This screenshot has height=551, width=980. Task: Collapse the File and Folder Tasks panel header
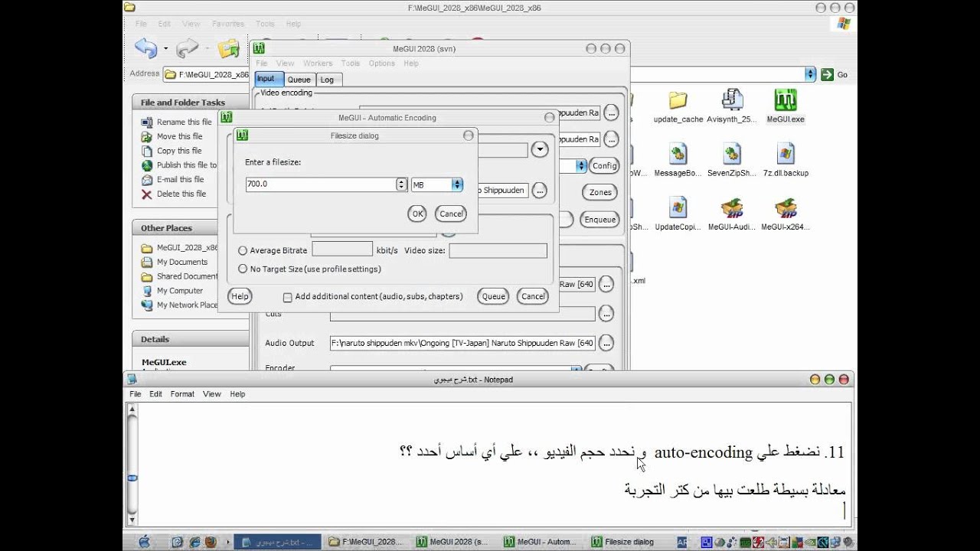pyautogui.click(x=191, y=102)
